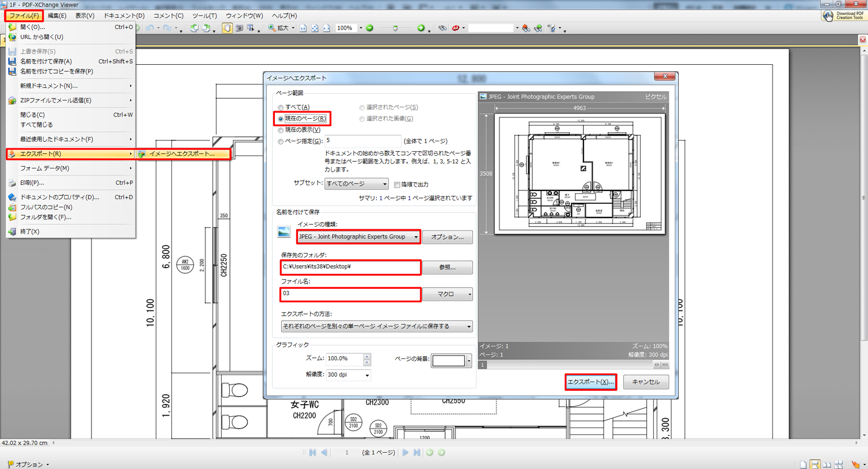This screenshot has width=868, height=469.
Task: Click the オプション... button beside image type
Action: 447,237
